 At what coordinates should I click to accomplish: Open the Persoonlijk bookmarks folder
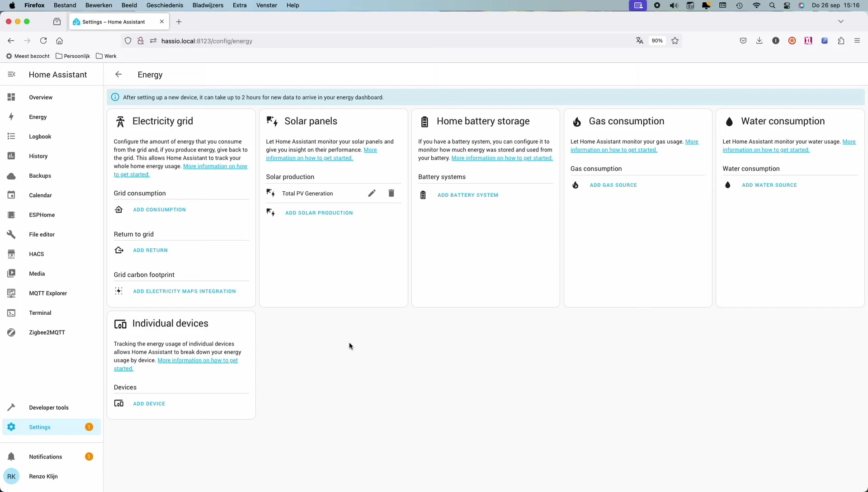pos(73,56)
